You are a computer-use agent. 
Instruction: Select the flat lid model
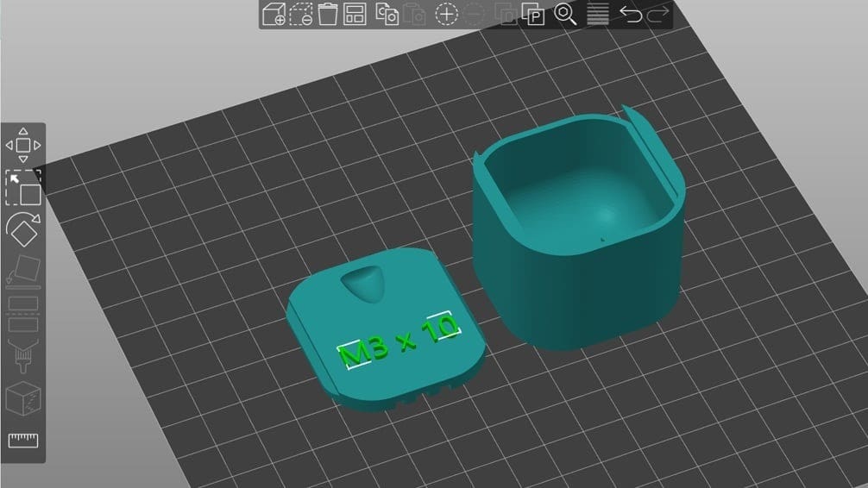(x=386, y=329)
